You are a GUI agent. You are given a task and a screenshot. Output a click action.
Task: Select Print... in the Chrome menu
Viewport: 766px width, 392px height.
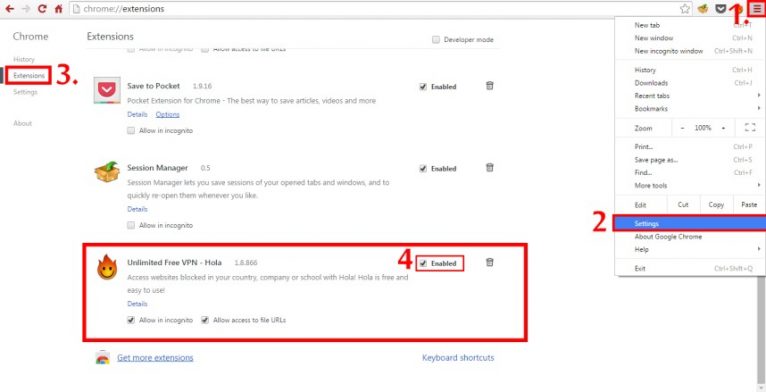coord(690,147)
